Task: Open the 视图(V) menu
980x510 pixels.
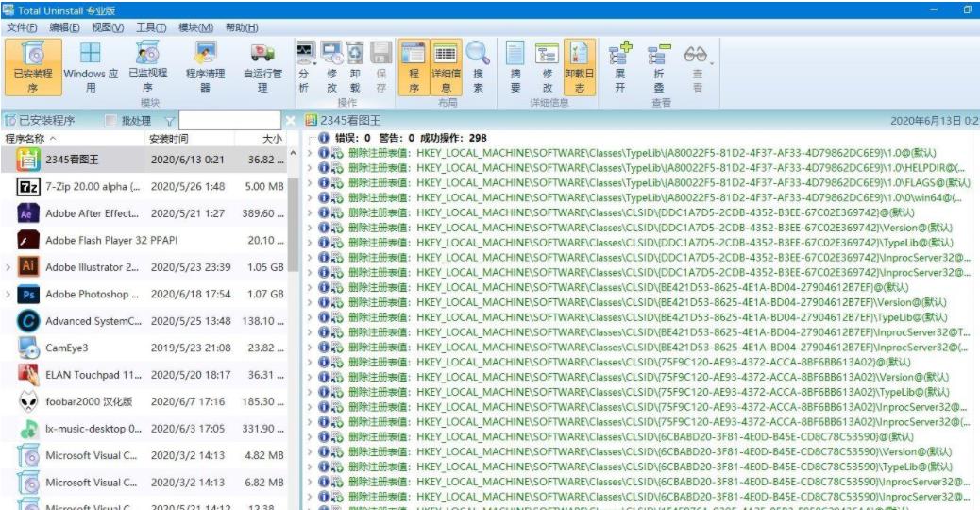Action: click(x=108, y=27)
